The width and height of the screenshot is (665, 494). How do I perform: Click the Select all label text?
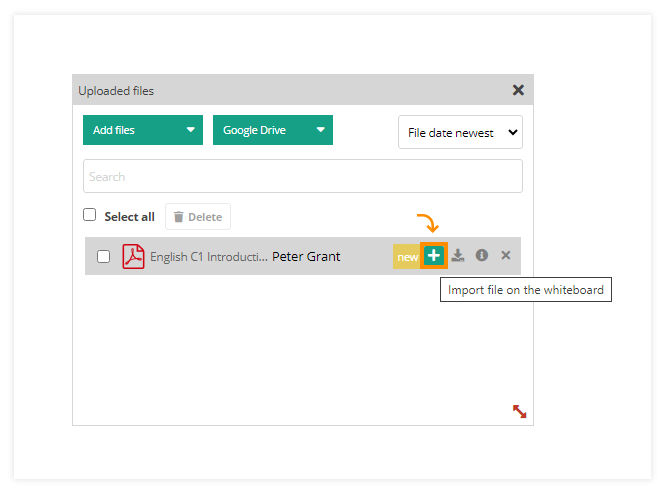pyautogui.click(x=129, y=217)
